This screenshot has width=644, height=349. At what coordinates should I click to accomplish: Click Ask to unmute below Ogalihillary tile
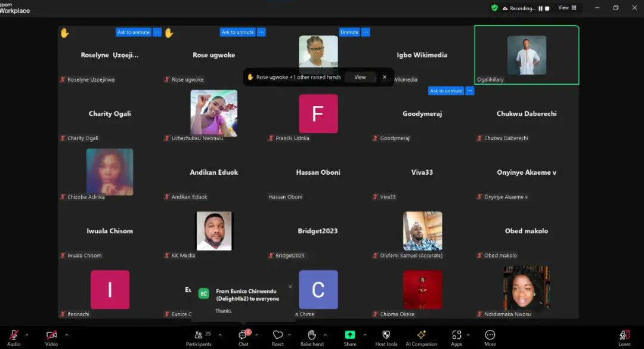coord(446,91)
